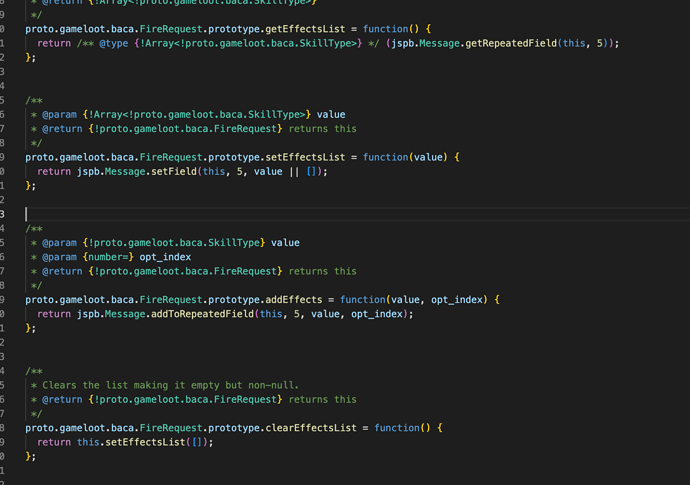Click setEffectsList in the prototype assignment line
The width and height of the screenshot is (690, 485).
tap(305, 157)
